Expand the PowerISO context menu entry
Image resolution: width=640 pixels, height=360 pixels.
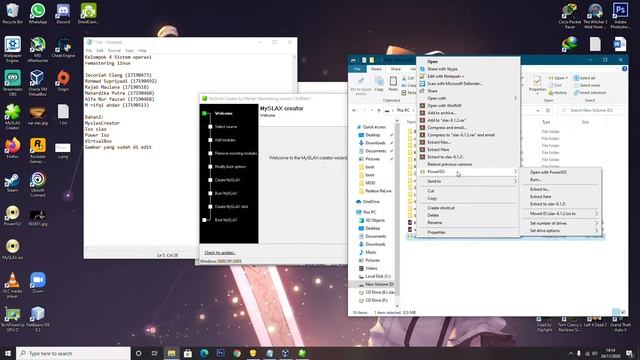tap(469, 172)
